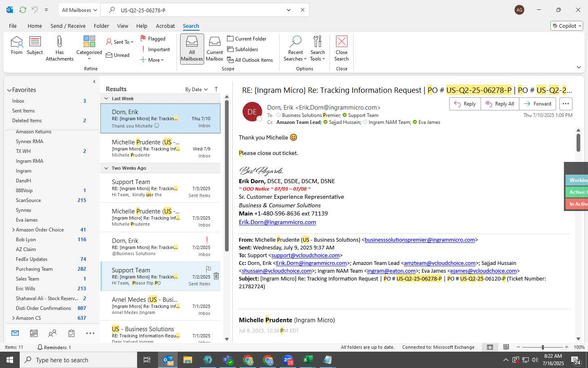Open the Categorized filter options

pos(89,48)
